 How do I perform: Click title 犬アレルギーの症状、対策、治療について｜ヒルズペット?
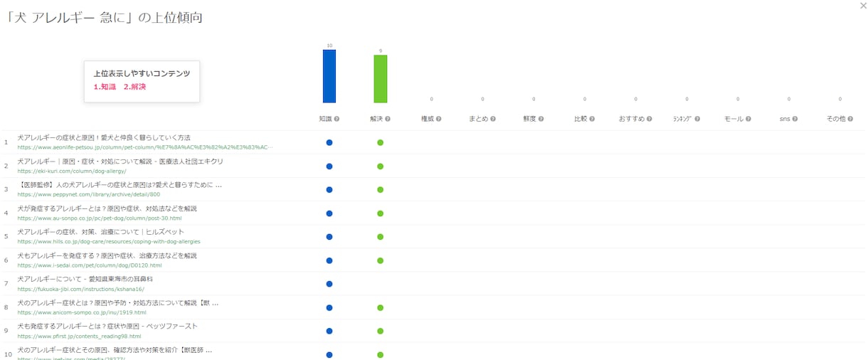click(x=101, y=232)
